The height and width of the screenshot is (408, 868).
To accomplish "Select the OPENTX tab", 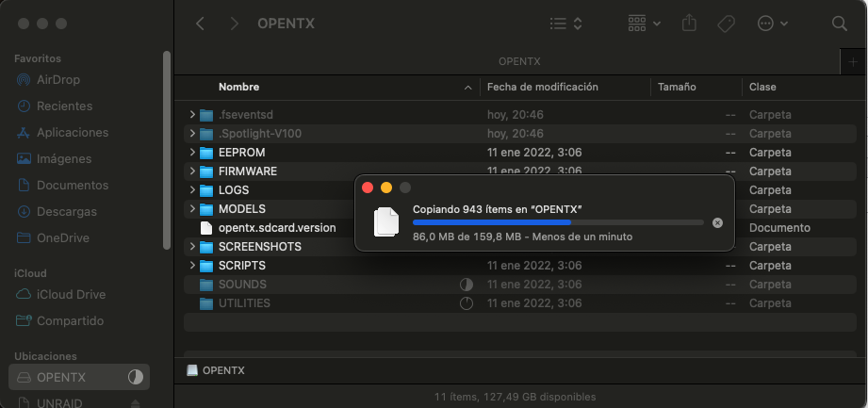I will coord(519,61).
